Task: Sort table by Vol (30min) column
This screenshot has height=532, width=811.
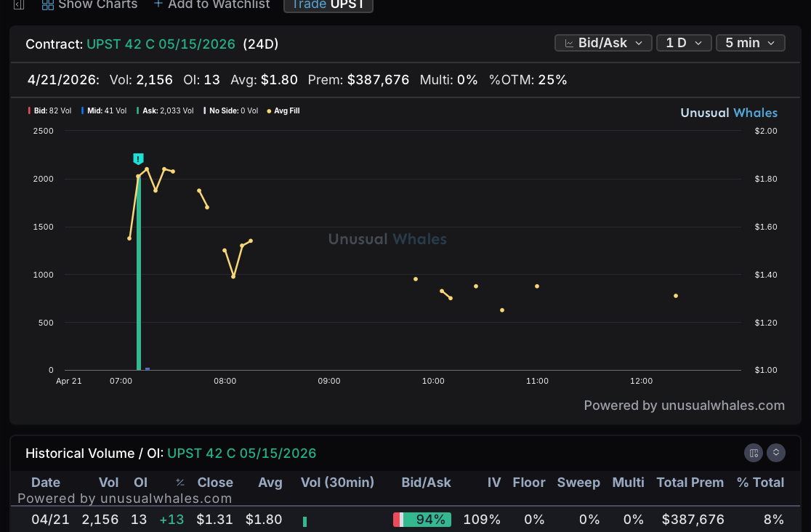Action: click(337, 483)
